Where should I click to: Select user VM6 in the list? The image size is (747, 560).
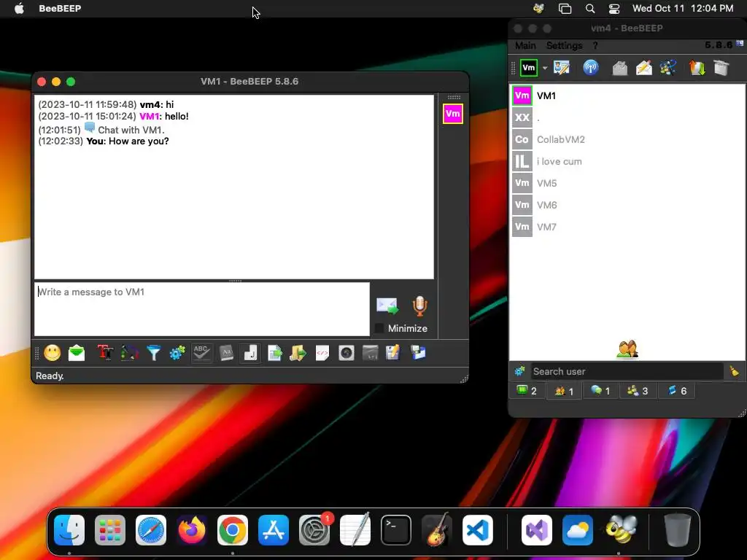(x=627, y=205)
